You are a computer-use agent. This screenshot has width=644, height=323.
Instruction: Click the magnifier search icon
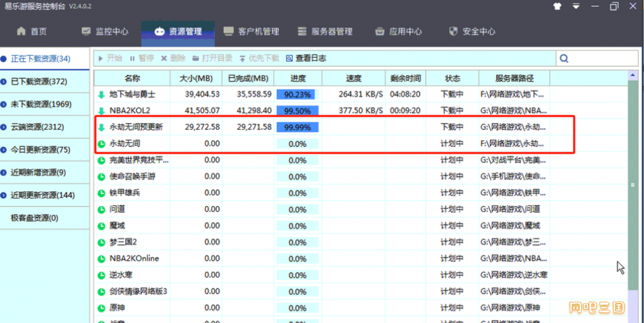[564, 58]
